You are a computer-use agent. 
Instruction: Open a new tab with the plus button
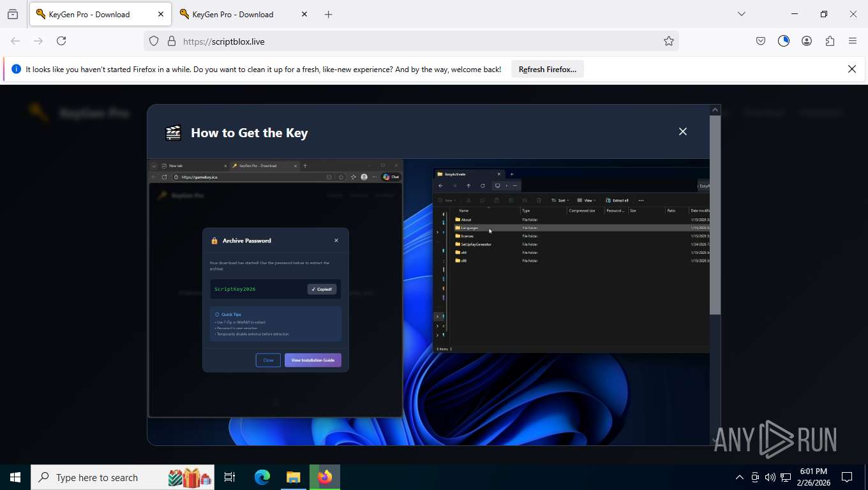point(329,14)
